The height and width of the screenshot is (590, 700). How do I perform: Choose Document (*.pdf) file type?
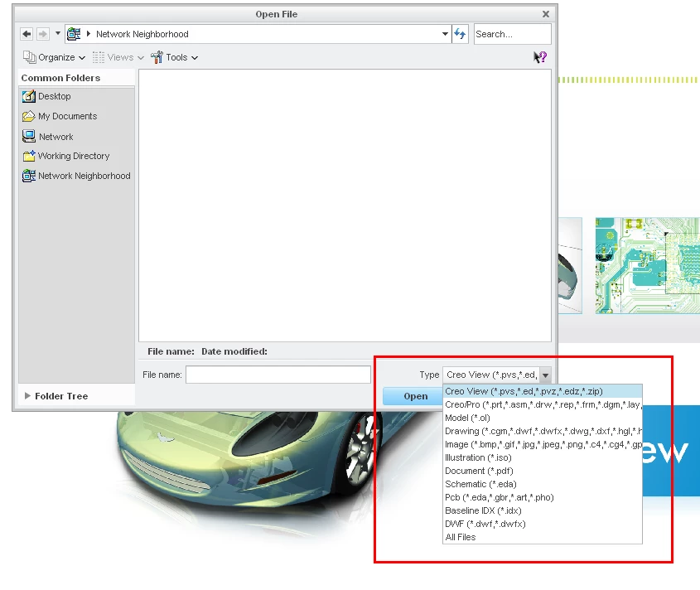pyautogui.click(x=543, y=471)
